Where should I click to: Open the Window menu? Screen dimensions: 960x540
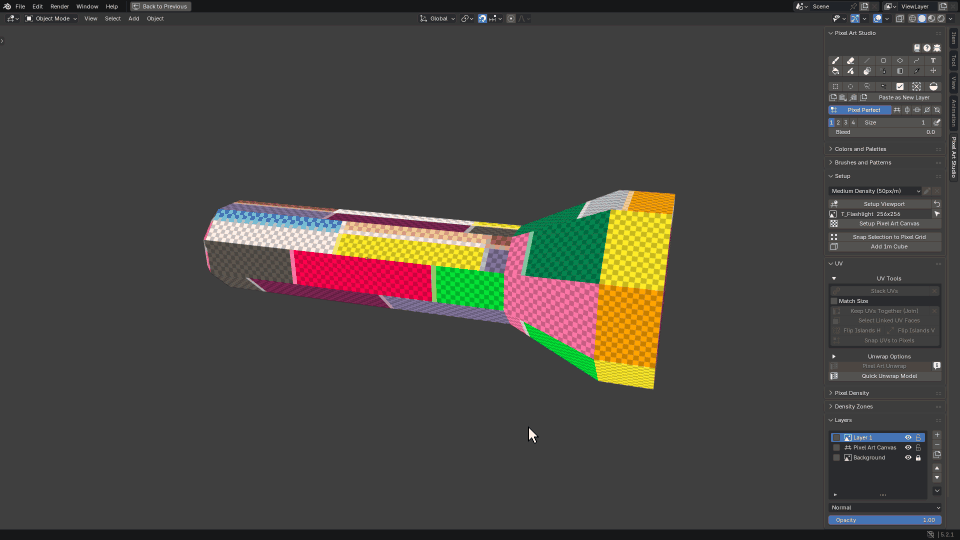tap(87, 6)
